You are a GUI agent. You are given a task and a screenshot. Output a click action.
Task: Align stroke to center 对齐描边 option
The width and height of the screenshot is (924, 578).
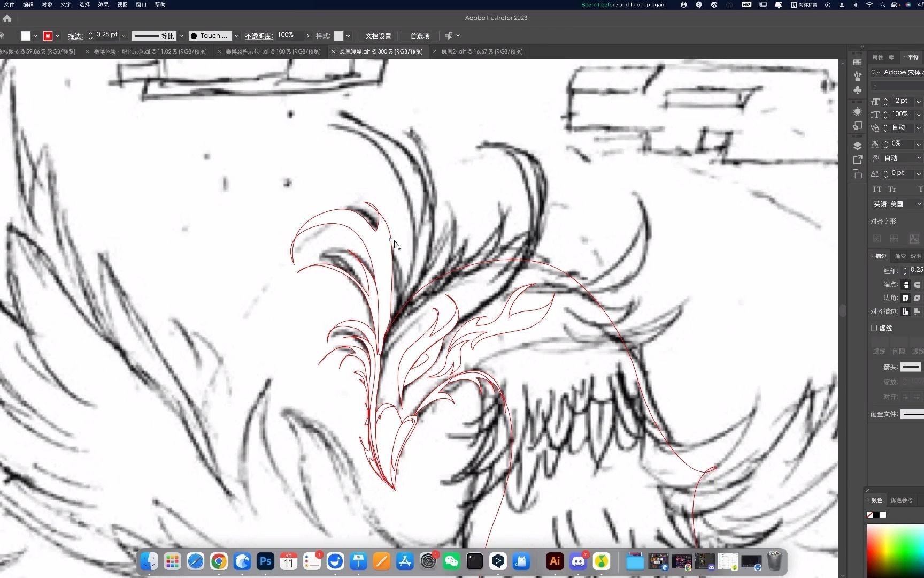pos(906,311)
